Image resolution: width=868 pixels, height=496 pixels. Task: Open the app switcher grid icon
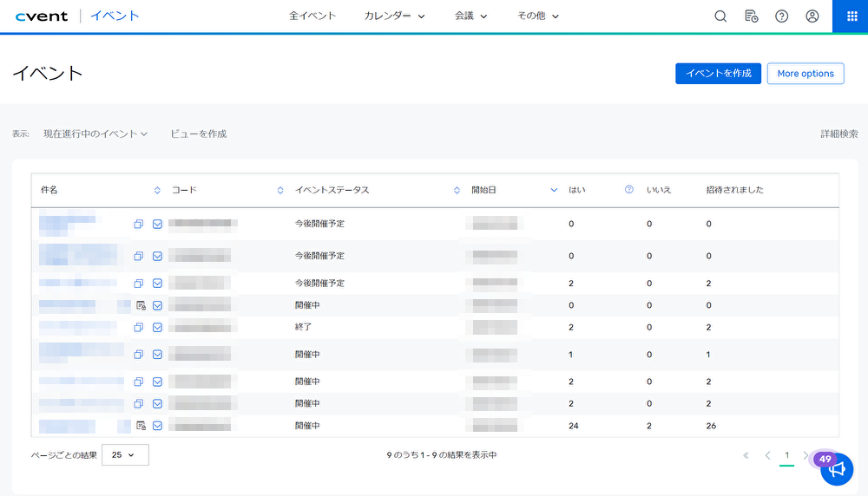coord(852,16)
